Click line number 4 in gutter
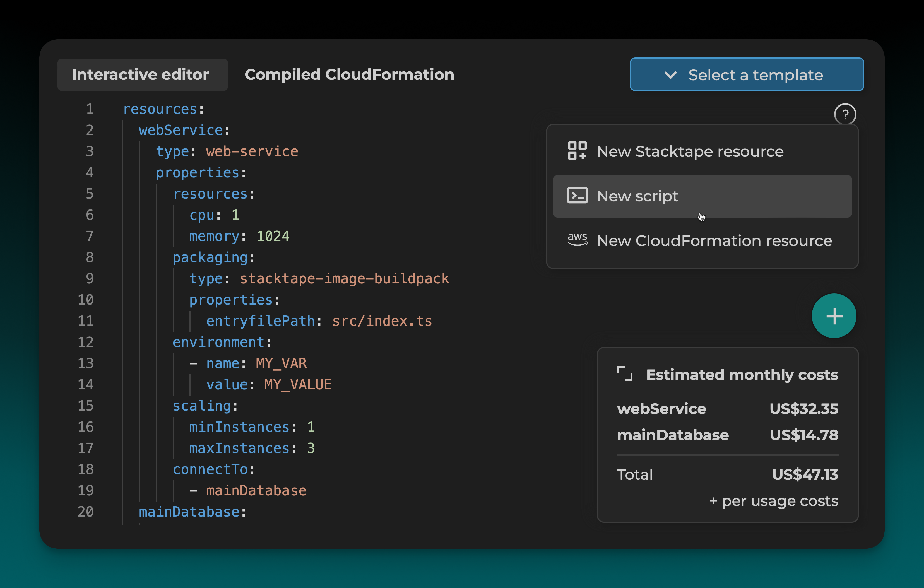The image size is (924, 588). tap(90, 173)
